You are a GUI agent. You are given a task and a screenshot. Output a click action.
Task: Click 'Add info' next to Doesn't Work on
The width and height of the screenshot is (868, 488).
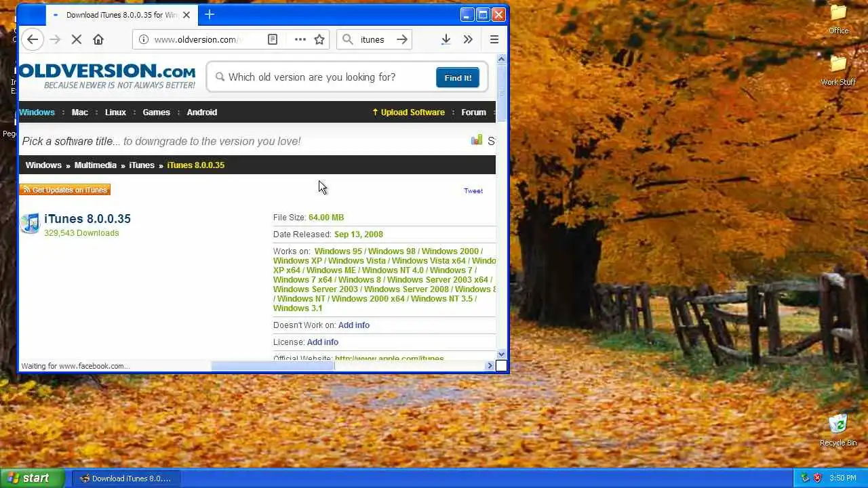click(x=354, y=325)
